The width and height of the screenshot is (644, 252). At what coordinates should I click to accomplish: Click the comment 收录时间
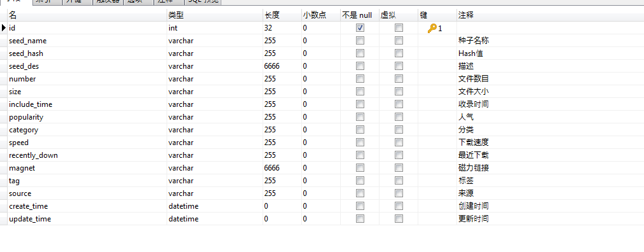click(x=473, y=104)
